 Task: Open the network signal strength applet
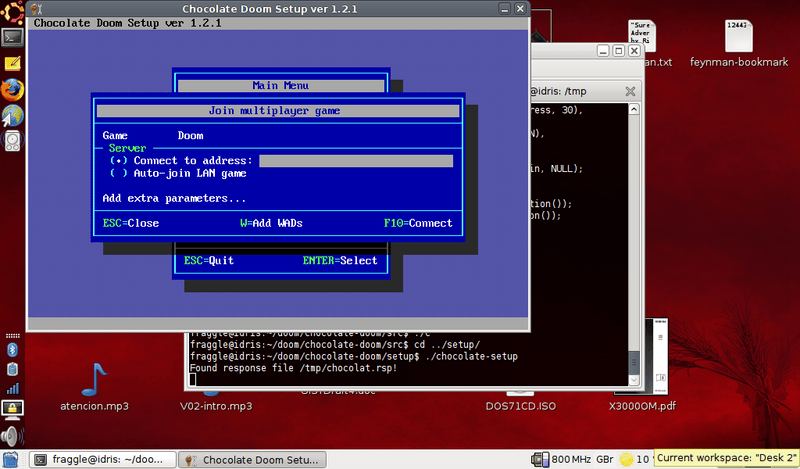point(12,389)
